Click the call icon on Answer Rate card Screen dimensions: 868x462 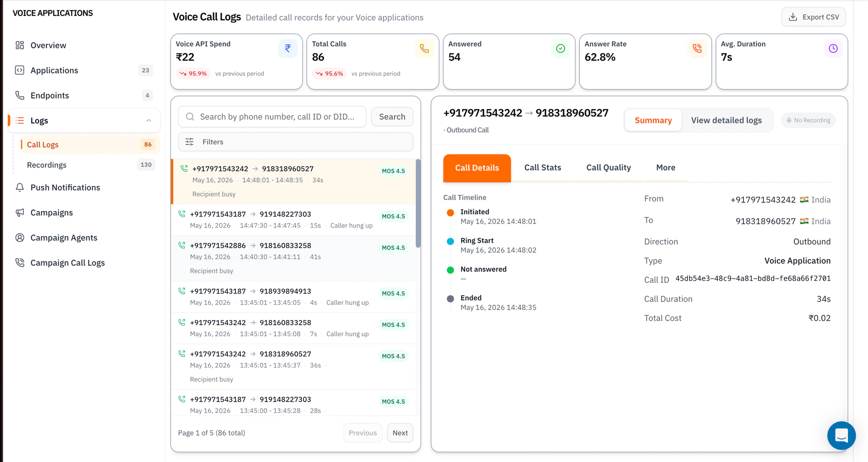point(697,48)
